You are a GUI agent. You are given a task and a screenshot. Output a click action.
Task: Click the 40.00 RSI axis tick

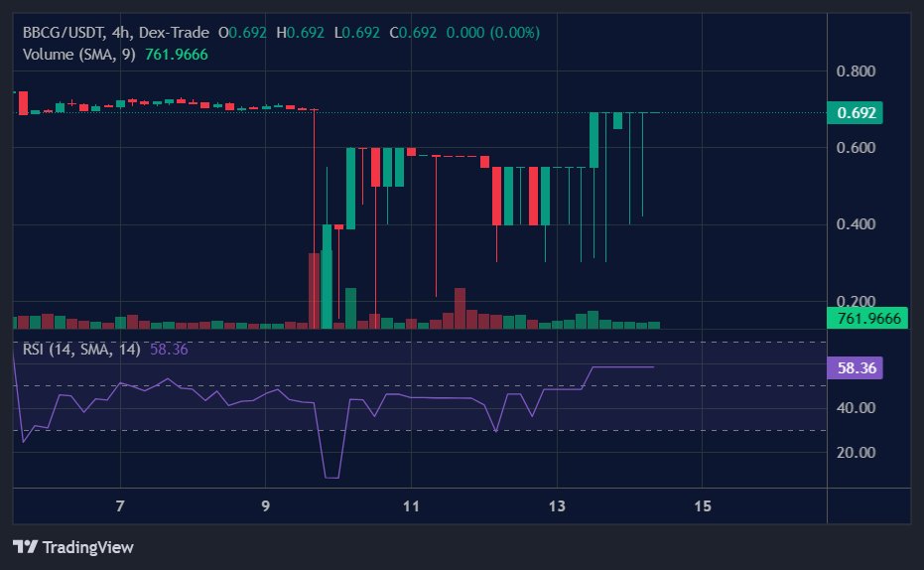(x=856, y=408)
